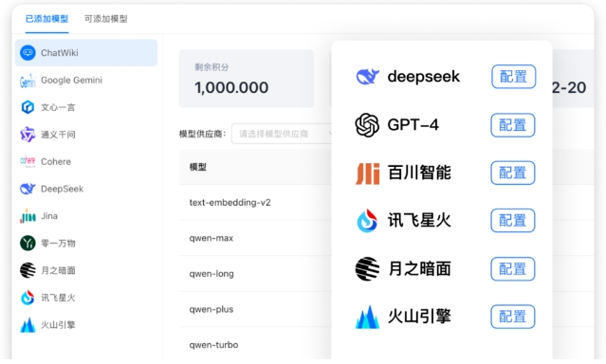
Task: Click the GPT-4 name text in popup
Action: [413, 125]
